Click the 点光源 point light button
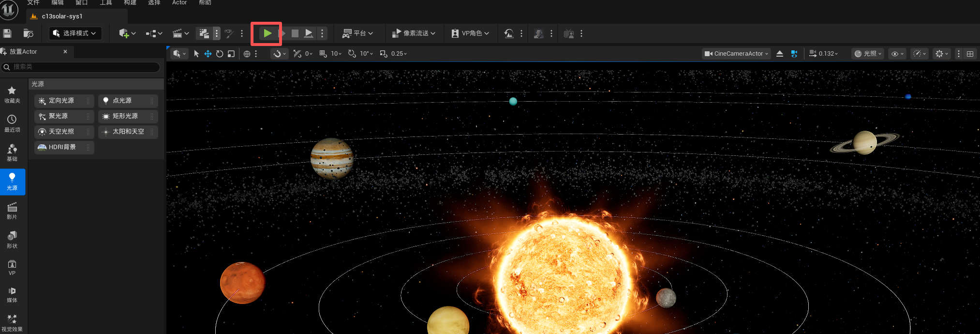 (128, 101)
